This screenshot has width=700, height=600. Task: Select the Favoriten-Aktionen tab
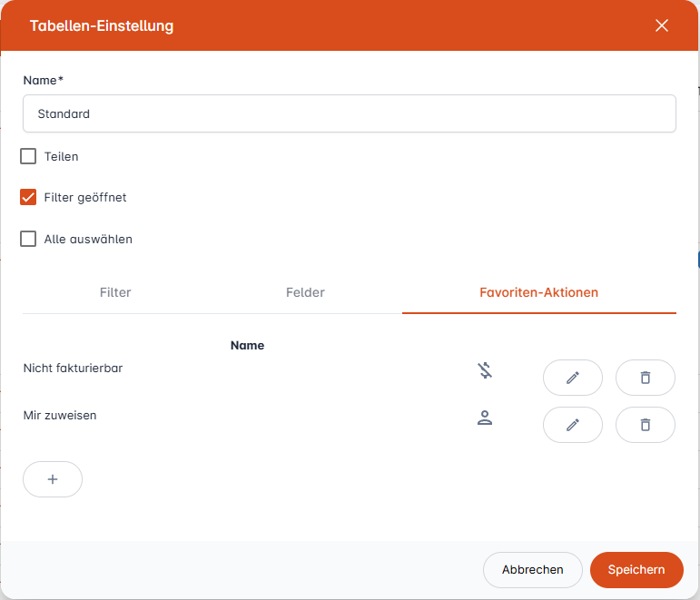coord(538,292)
